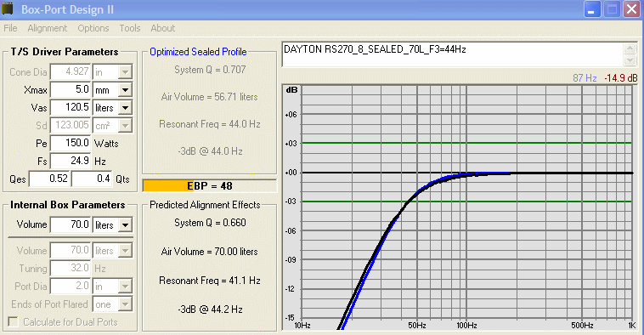Open the Alignment menu
644x335 pixels.
(48, 28)
